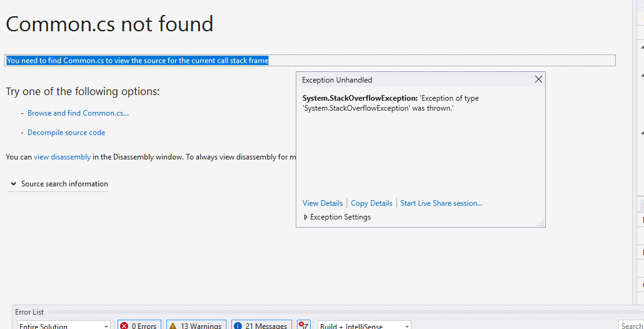644x329 pixels.
Task: Click the Error List filter icon
Action: tap(304, 326)
